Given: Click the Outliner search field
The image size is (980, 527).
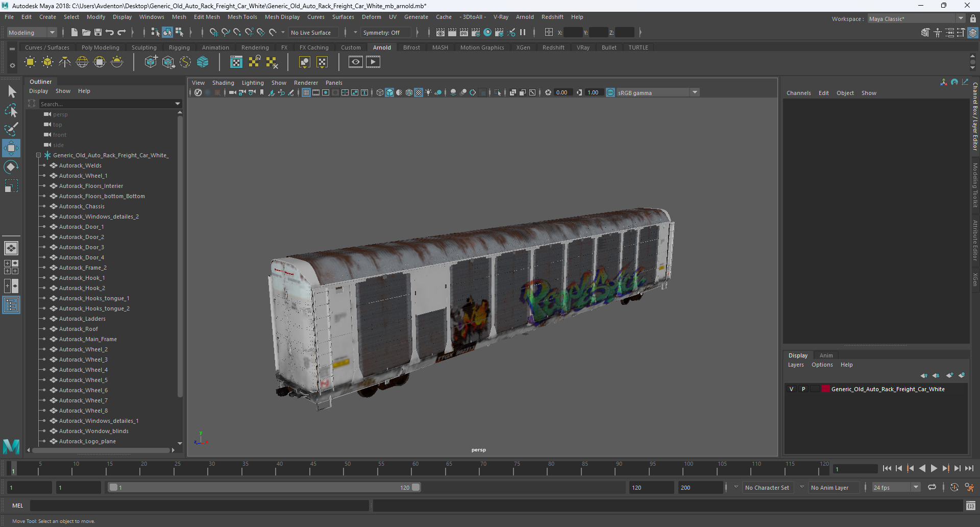Looking at the screenshot, I should (106, 104).
